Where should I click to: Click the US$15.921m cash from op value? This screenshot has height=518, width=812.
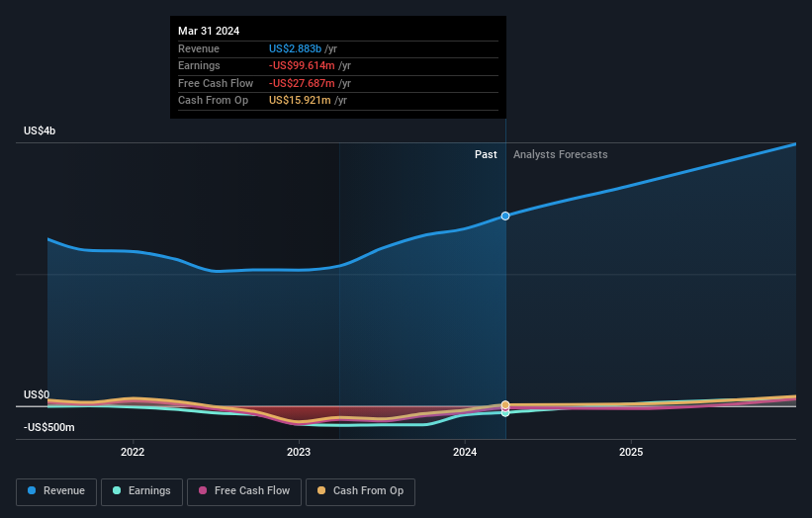[300, 101]
